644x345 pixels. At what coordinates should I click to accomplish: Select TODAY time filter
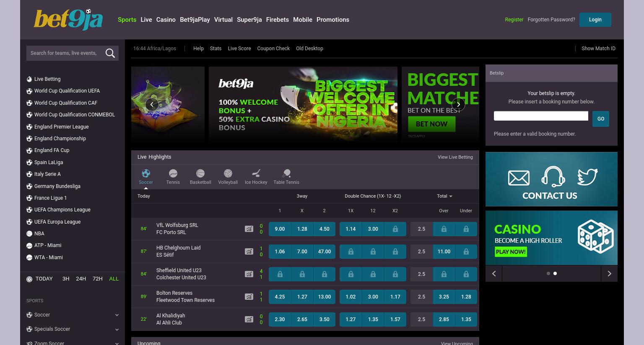(x=44, y=279)
